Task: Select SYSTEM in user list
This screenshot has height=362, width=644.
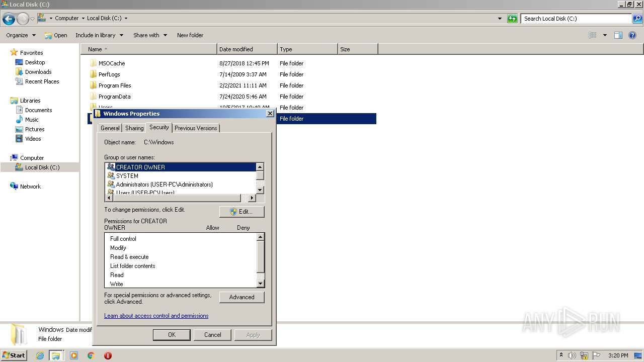Action: click(x=181, y=176)
